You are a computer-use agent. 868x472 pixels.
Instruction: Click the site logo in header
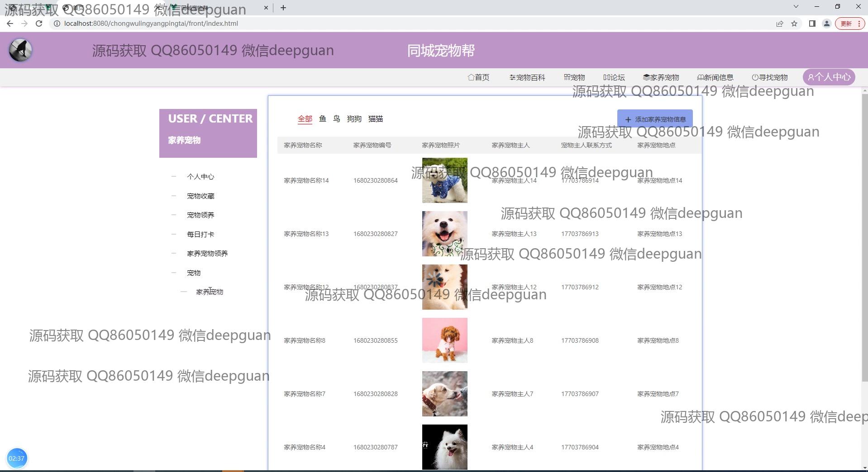(x=20, y=50)
